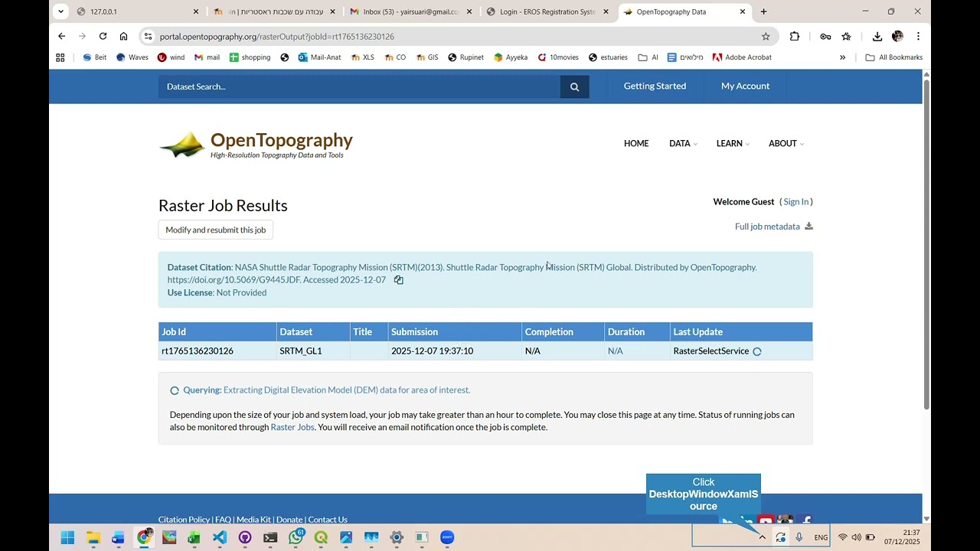Open the Adobe Acrobat bookmark
Viewport: 980px width, 551px height.
(742, 57)
